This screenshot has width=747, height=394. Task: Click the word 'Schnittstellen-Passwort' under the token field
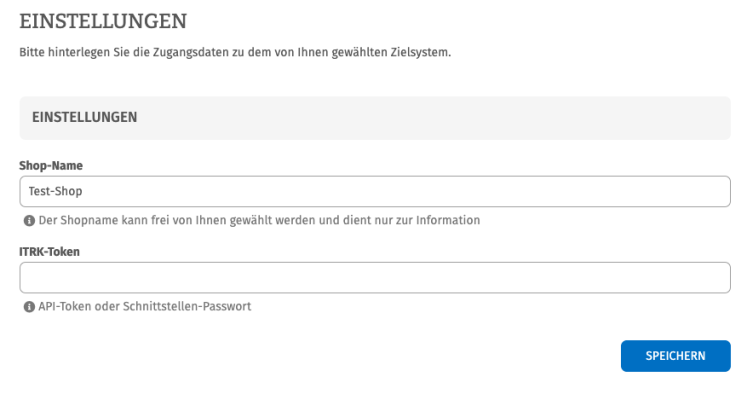point(187,306)
